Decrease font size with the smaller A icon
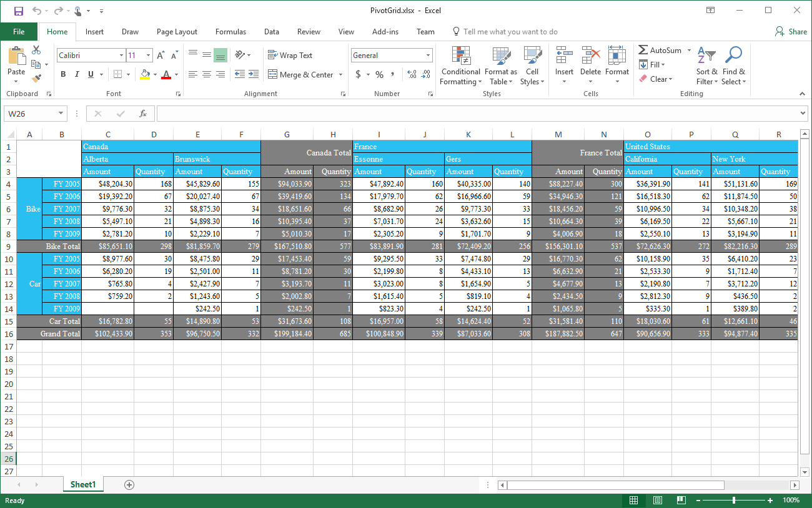Screen dimensions: 812x508 coord(174,56)
